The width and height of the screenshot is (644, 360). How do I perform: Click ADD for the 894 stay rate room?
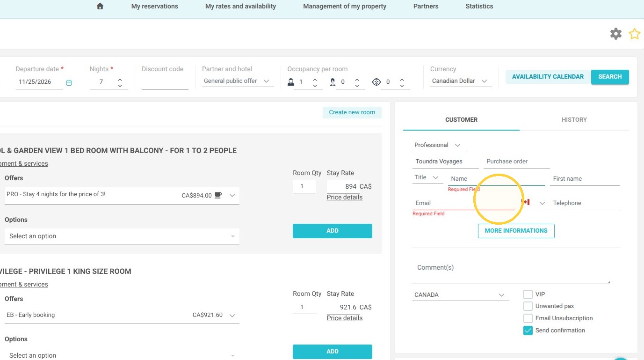tap(333, 231)
